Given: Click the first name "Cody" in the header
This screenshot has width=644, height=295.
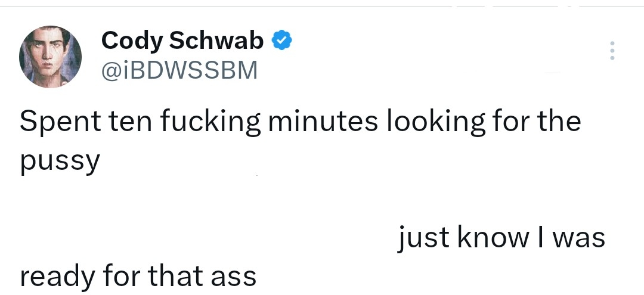Looking at the screenshot, I should 132,41.
